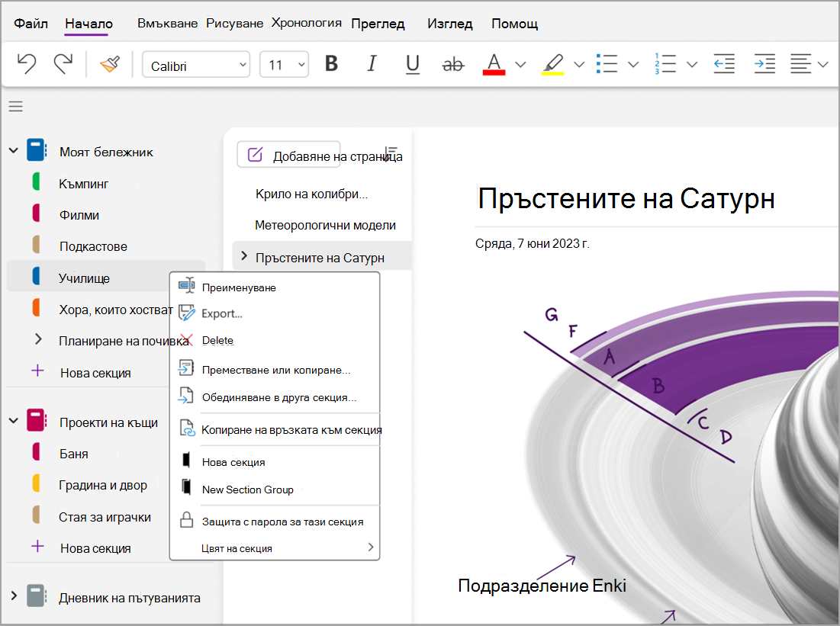Screen dimensions: 840x626
Task: Increase indent of paragraph
Action: tap(764, 64)
